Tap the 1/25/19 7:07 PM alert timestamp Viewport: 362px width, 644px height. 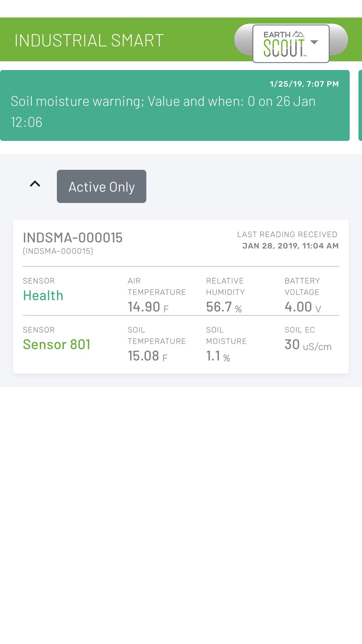pyautogui.click(x=304, y=84)
